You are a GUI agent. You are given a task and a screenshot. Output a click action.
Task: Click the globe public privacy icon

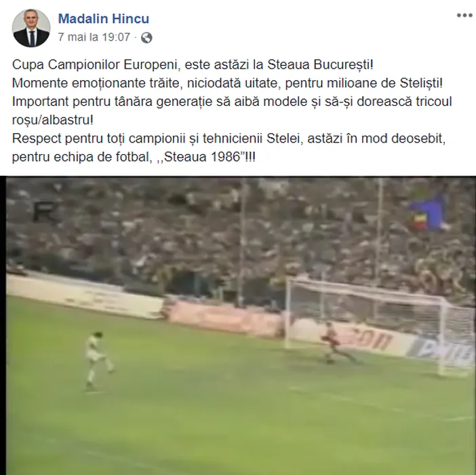[x=146, y=37]
